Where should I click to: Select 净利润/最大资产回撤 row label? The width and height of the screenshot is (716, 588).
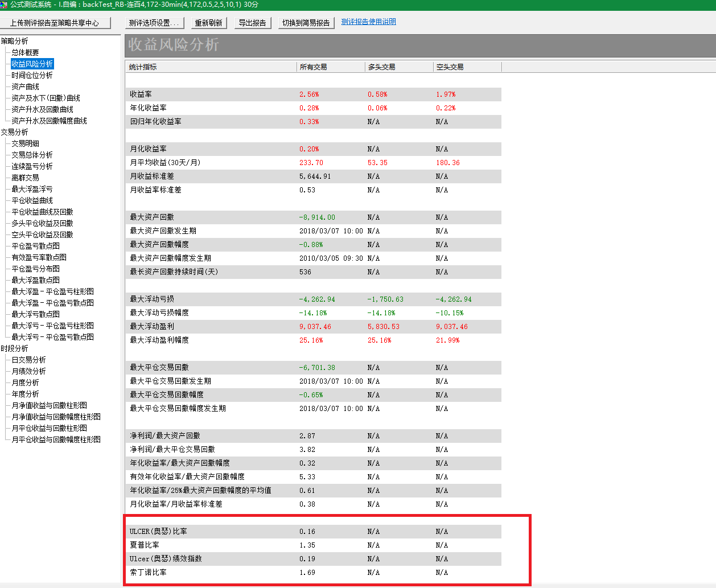pos(165,435)
